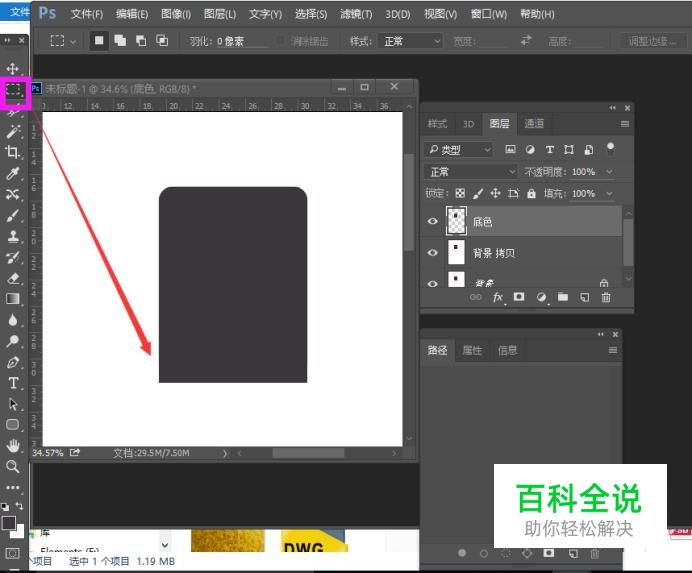This screenshot has height=573, width=692.
Task: Toggle lock transparent pixels
Action: click(460, 193)
